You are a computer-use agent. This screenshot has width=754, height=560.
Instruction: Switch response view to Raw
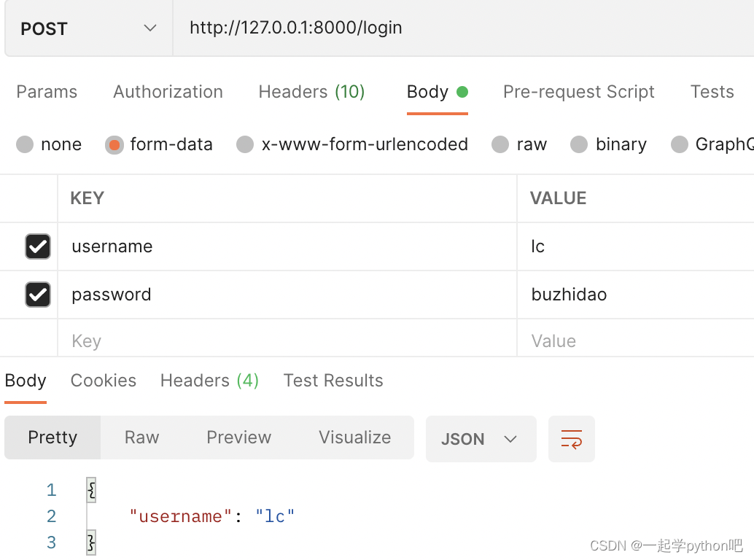[141, 437]
